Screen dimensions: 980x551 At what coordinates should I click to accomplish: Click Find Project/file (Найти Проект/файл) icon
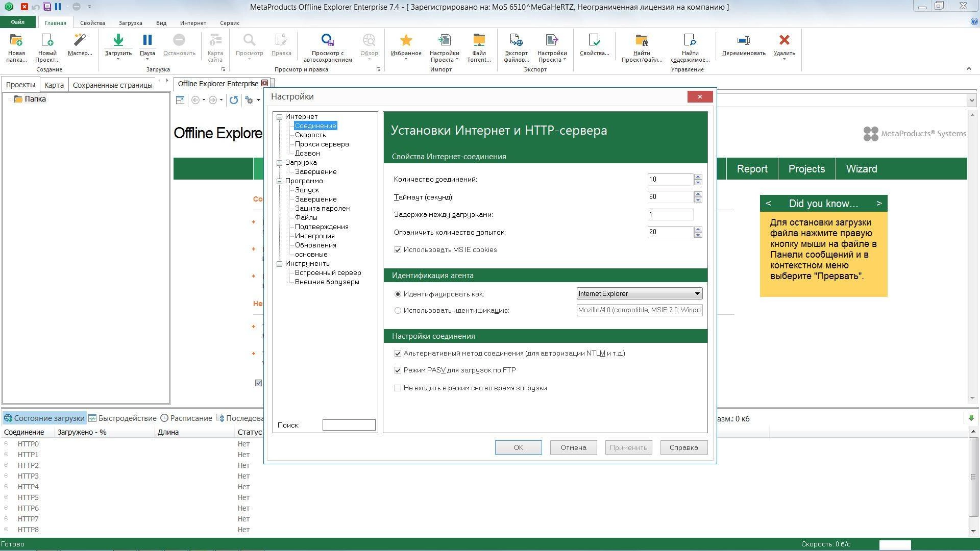pos(642,40)
